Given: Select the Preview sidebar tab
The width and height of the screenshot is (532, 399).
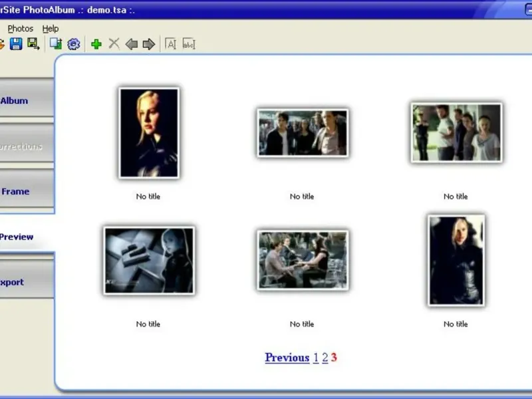Looking at the screenshot, I should coord(27,234).
